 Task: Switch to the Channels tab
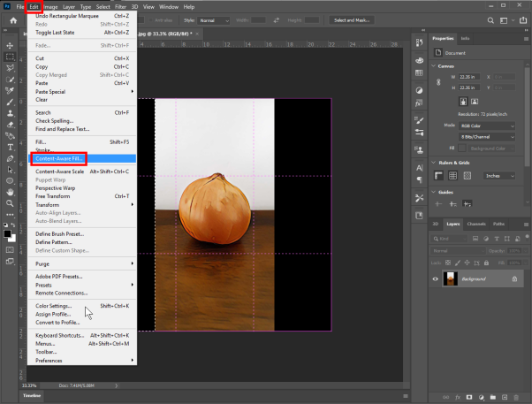tap(476, 224)
